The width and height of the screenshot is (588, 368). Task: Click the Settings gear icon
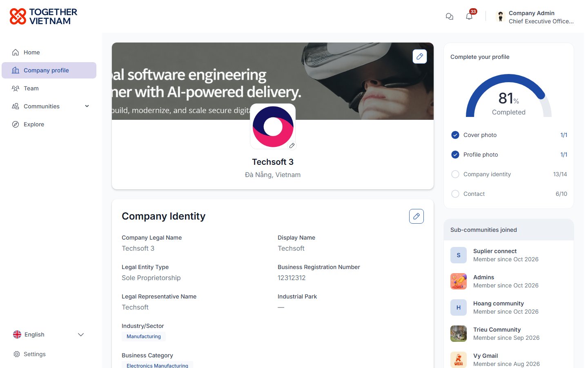tap(17, 354)
